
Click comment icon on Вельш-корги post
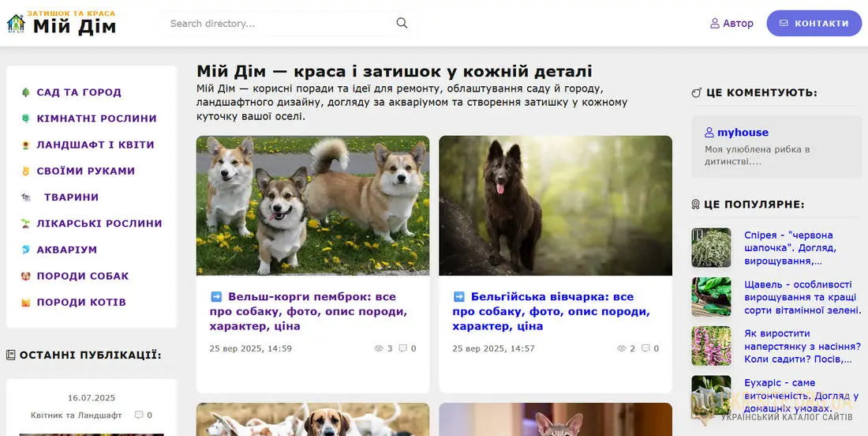[403, 348]
